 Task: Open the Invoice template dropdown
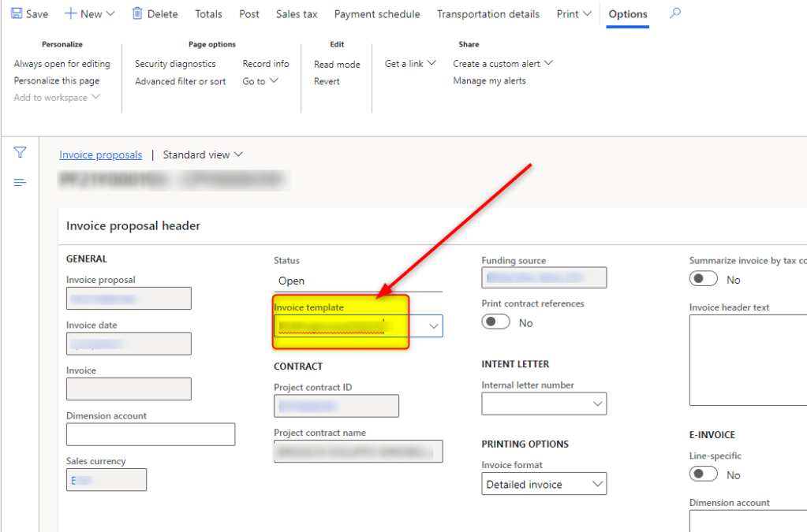click(433, 326)
